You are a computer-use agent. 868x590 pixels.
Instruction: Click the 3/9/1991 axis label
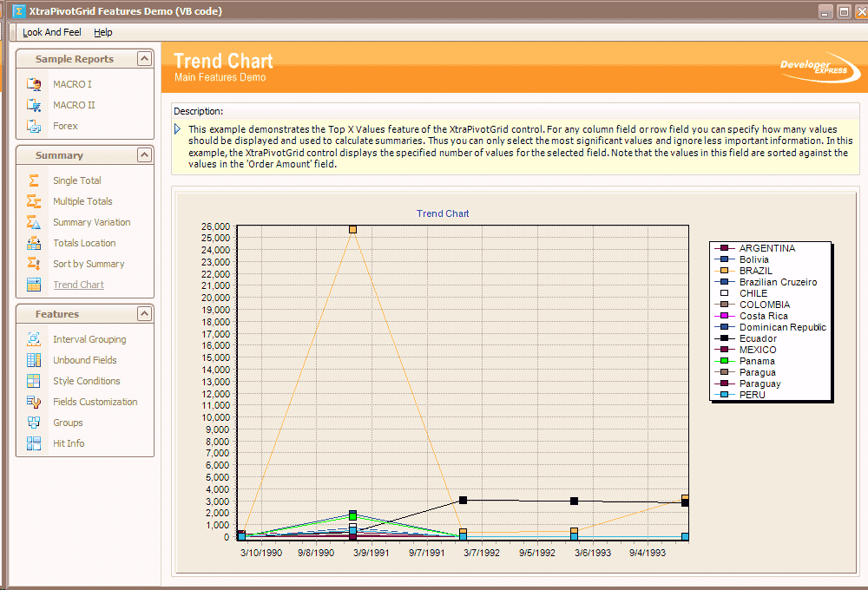(x=372, y=553)
